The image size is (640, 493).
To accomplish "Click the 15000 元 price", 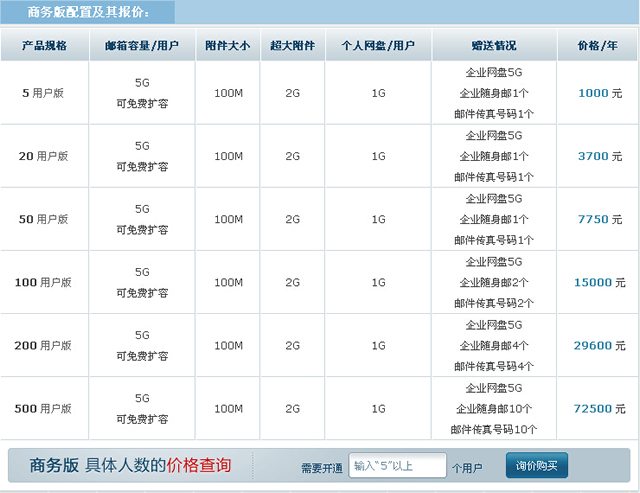I will [600, 282].
